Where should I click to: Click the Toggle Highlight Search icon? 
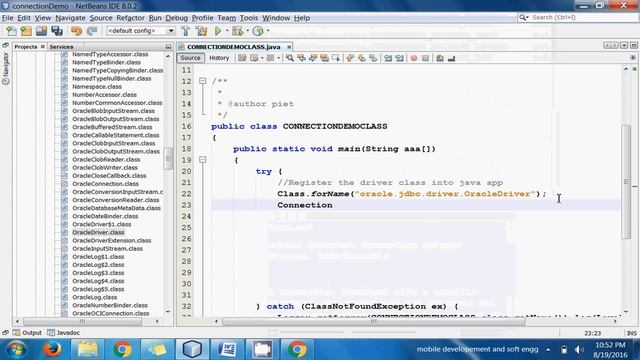tap(324, 58)
